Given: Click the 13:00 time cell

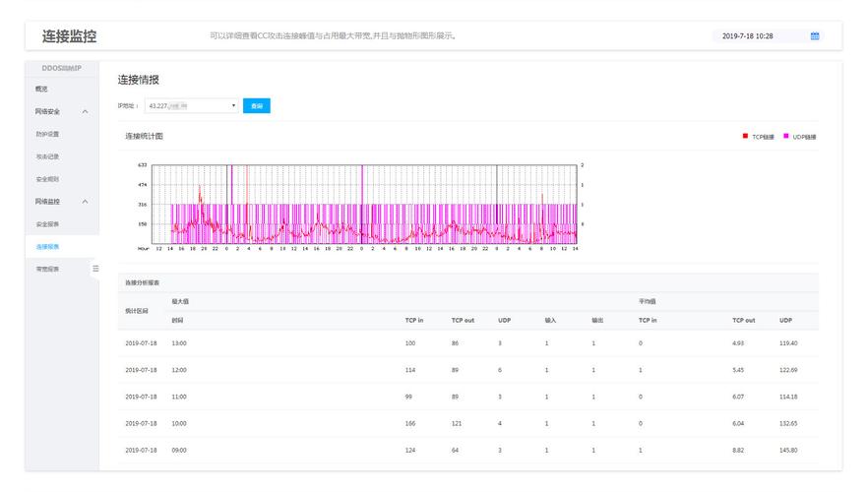Looking at the screenshot, I should [179, 343].
